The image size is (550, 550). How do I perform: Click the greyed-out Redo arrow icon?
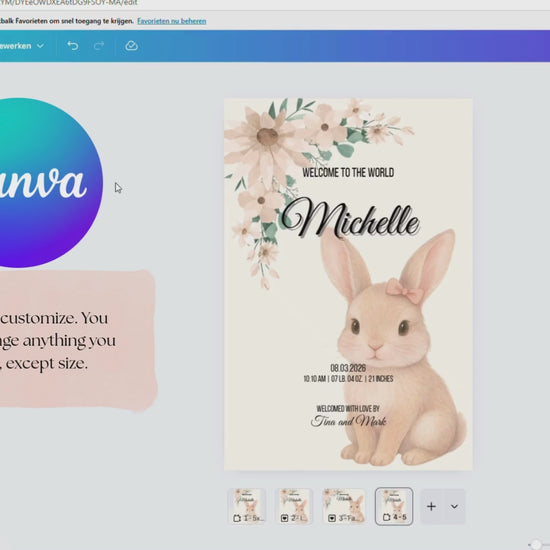(99, 46)
